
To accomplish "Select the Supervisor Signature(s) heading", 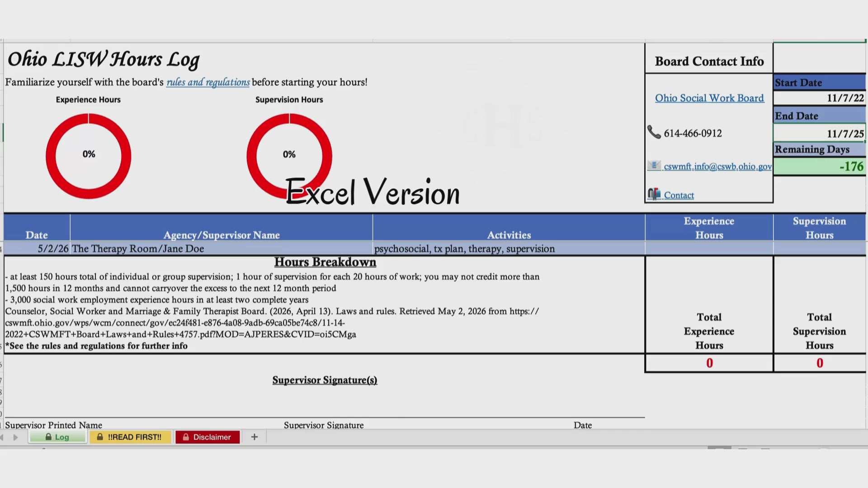I will [x=325, y=380].
